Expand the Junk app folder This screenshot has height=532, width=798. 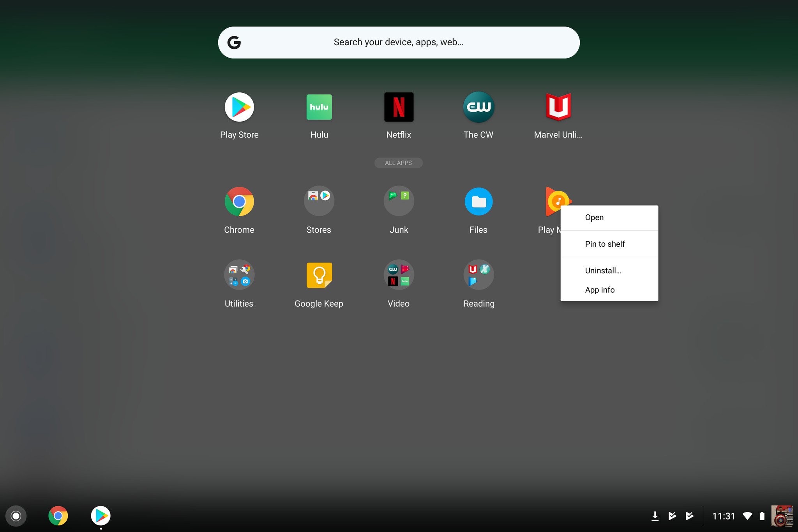click(399, 201)
